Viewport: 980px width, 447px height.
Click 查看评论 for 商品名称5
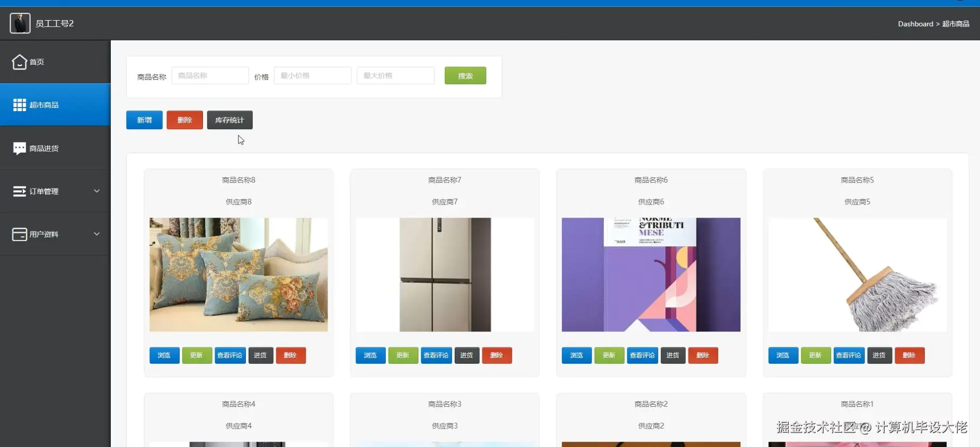(x=849, y=355)
